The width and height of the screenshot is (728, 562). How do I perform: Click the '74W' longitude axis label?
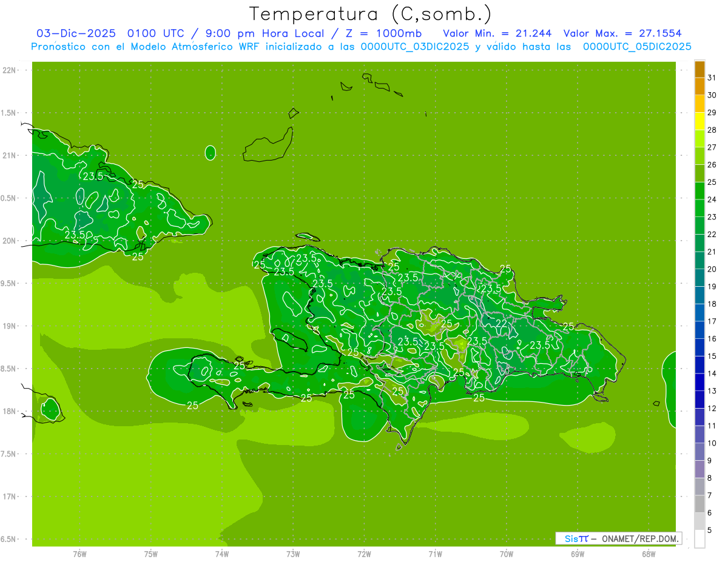coord(222,554)
